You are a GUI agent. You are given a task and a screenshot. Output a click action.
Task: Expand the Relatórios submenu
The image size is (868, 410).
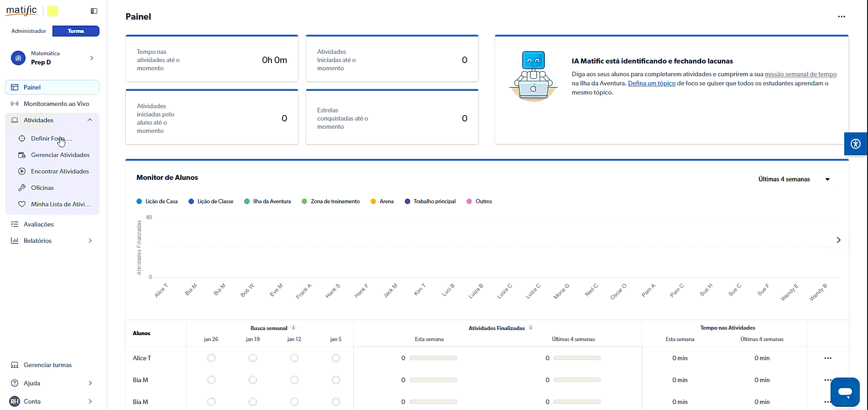click(x=90, y=241)
